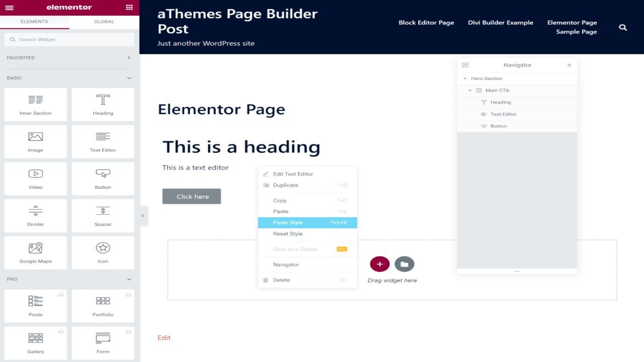Click the 'Click here' button
Image resolution: width=644 pixels, height=362 pixels.
pyautogui.click(x=192, y=197)
